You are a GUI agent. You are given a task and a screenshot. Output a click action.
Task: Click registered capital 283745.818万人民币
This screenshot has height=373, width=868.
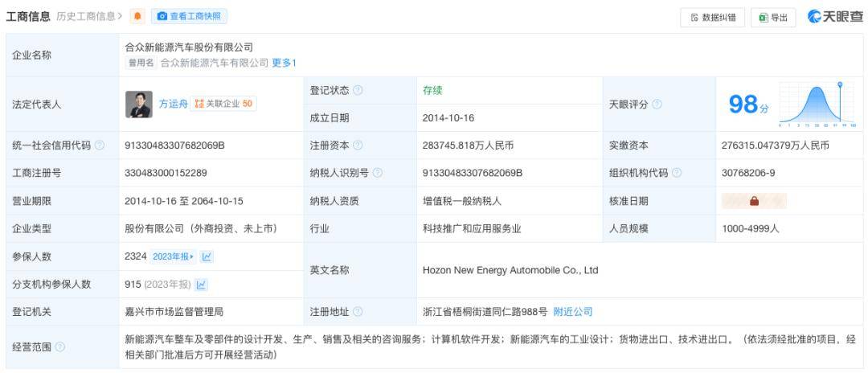468,146
